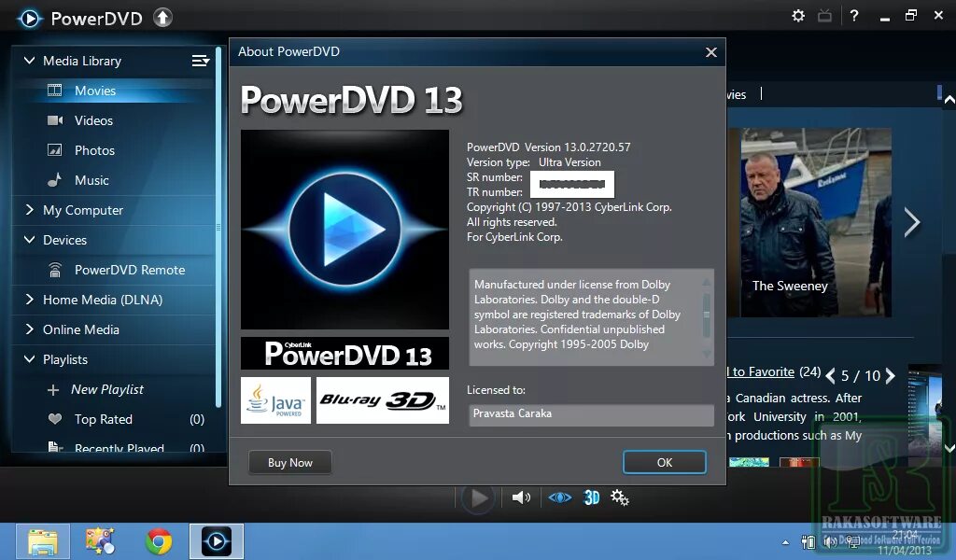Open the Media Library view options menu icon

click(x=201, y=61)
